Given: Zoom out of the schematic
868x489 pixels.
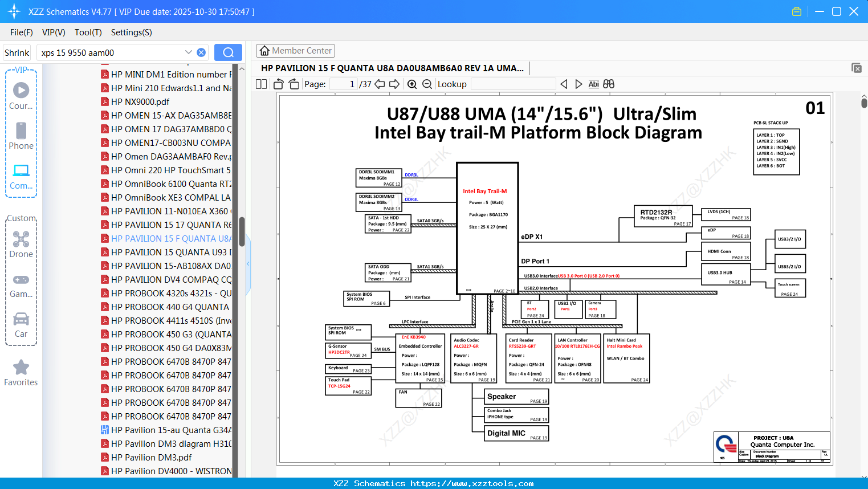Looking at the screenshot, I should pos(427,84).
